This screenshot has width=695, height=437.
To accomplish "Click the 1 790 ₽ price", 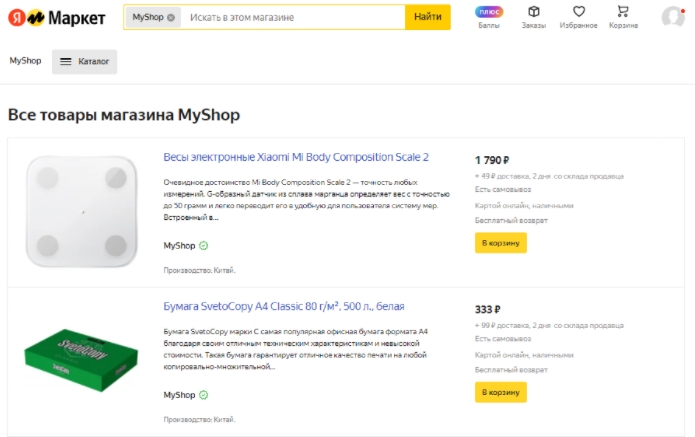I will coord(492,160).
